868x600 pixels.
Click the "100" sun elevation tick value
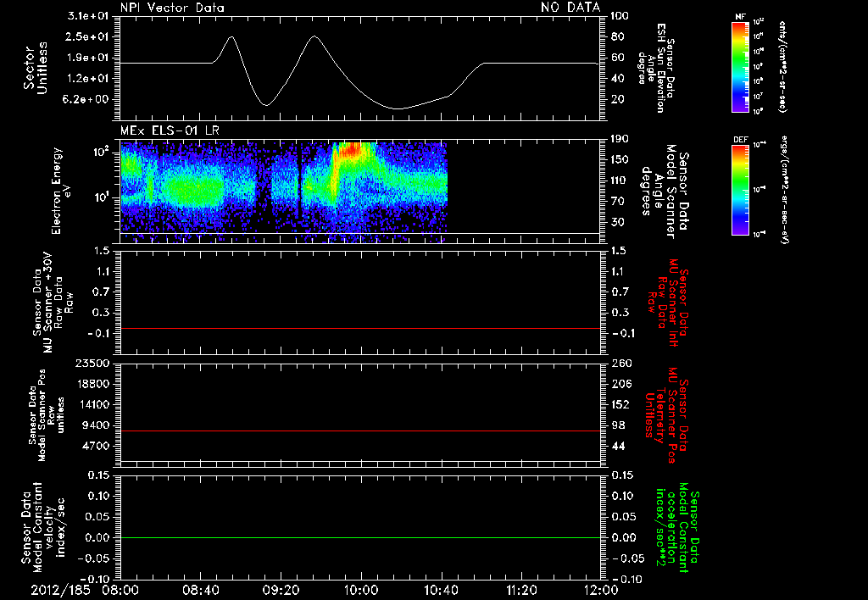(620, 16)
